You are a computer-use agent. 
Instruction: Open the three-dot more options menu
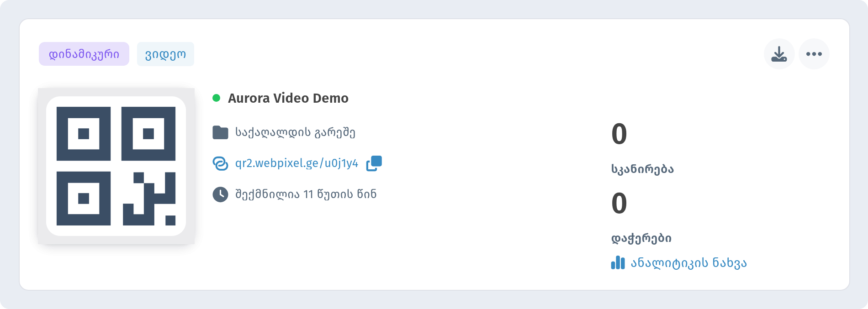pyautogui.click(x=814, y=54)
